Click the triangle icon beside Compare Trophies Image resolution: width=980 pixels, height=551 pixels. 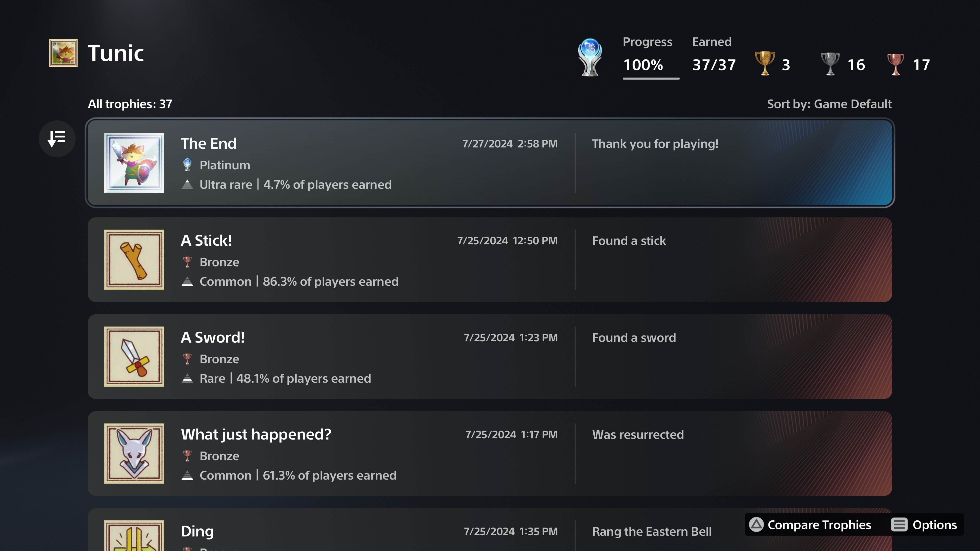pos(756,524)
